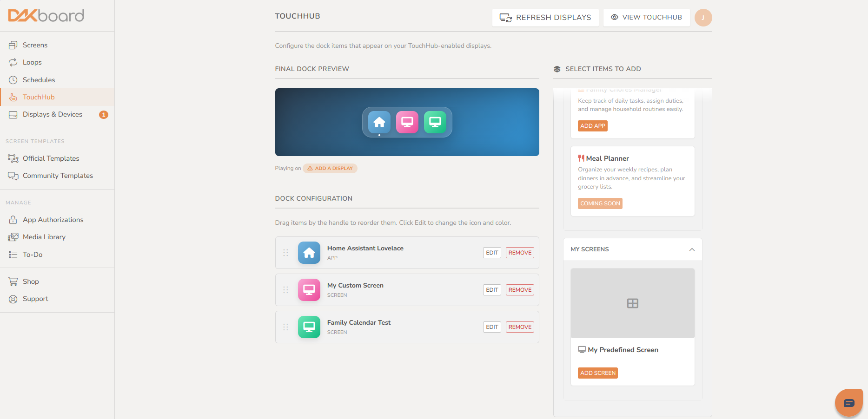
Task: Open Community Templates
Action: pos(57,176)
